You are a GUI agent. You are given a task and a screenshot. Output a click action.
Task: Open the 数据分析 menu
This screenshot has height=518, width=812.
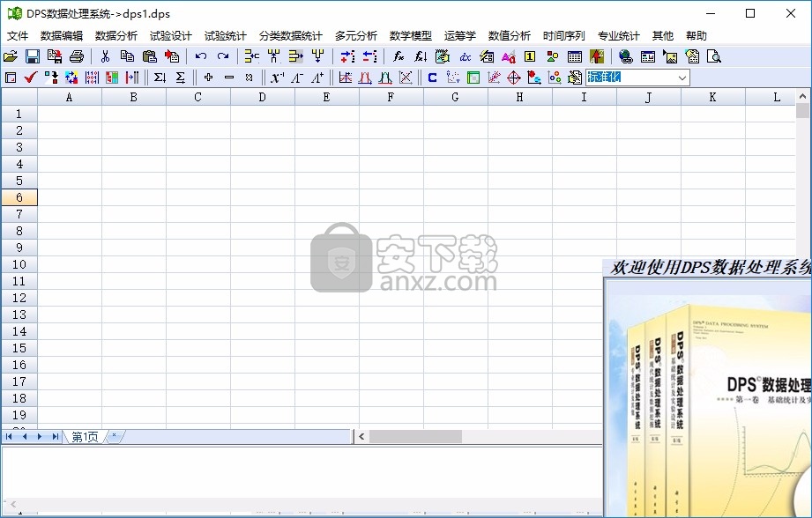click(116, 36)
